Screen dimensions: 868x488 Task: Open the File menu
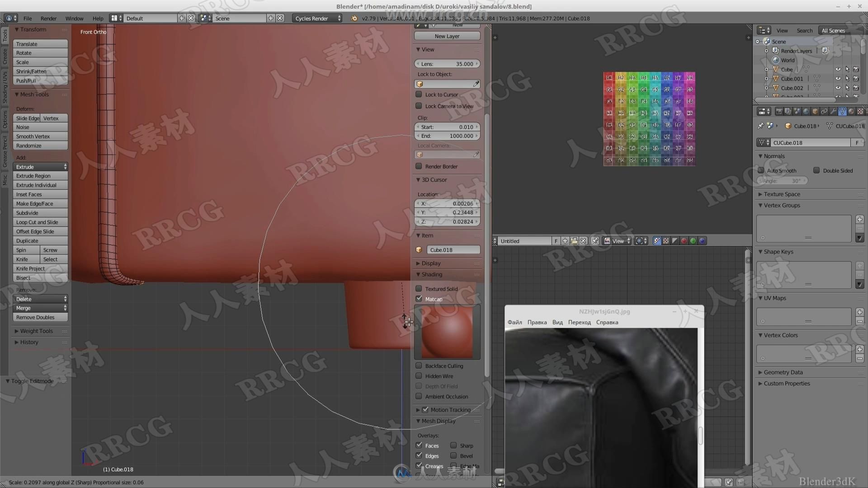[x=28, y=19]
